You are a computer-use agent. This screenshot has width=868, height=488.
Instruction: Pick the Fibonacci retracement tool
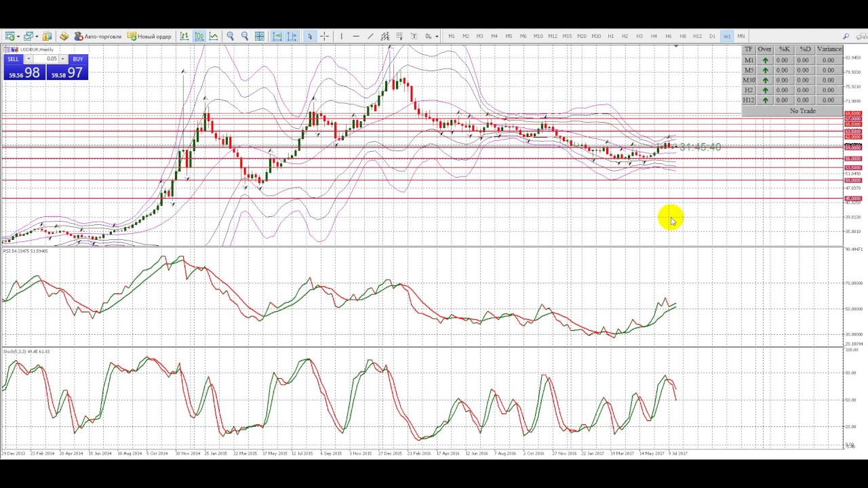click(399, 36)
